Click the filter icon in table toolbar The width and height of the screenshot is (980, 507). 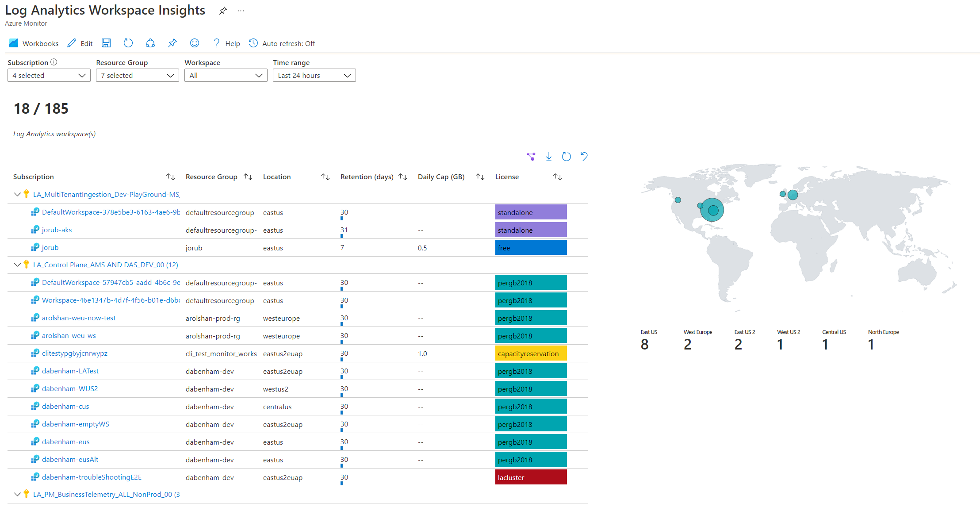tap(531, 157)
